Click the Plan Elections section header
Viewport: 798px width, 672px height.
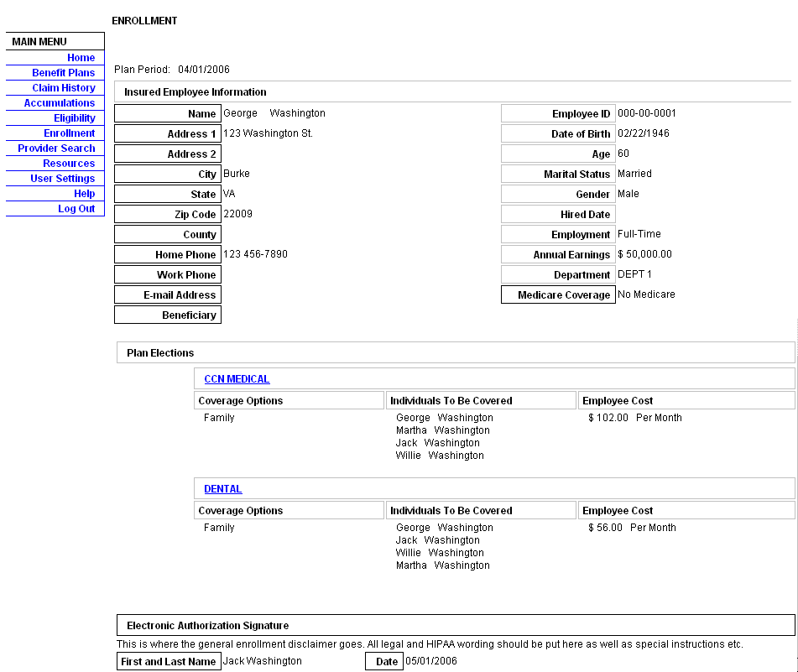tap(160, 353)
